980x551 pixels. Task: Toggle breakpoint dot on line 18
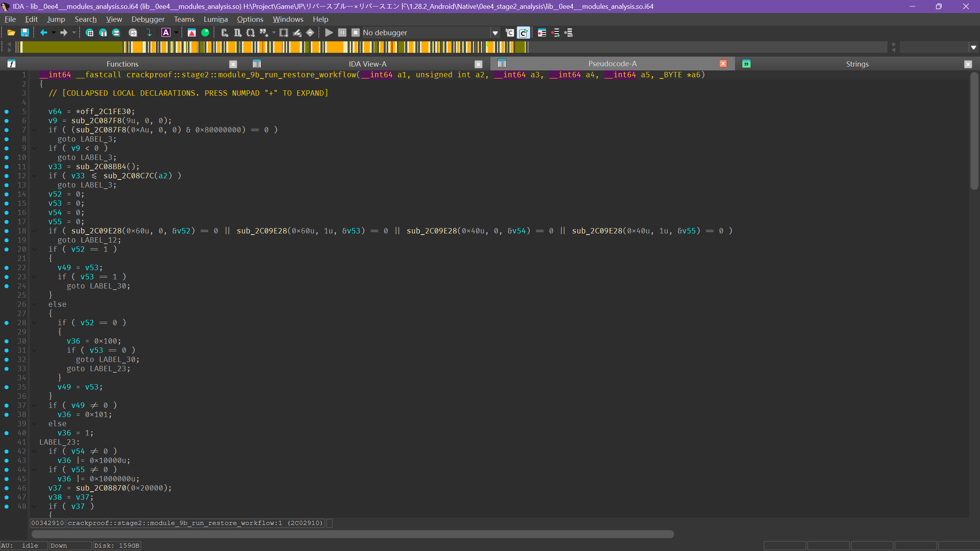7,231
